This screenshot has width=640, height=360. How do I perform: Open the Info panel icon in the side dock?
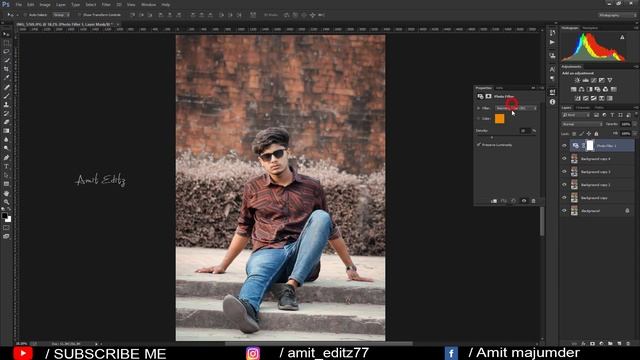point(552,102)
